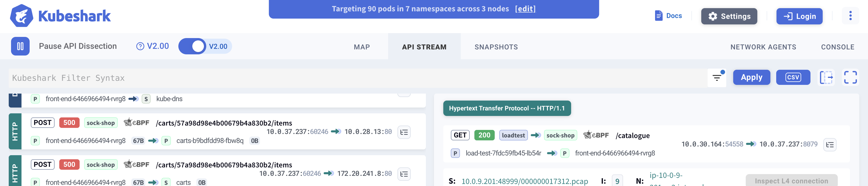This screenshot has height=186, width=868.
Task: Switch to the MAP tab
Action: tap(362, 47)
